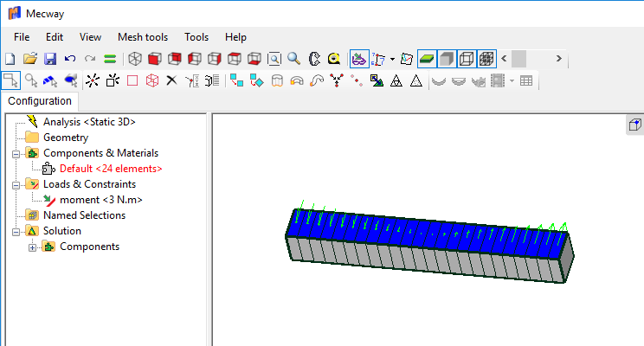
Task: Save the model with floppy disk icon
Action: click(x=50, y=59)
